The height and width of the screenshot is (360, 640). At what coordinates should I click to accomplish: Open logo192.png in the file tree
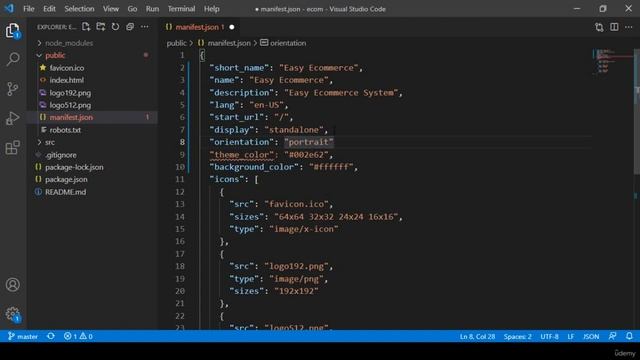tap(70, 93)
